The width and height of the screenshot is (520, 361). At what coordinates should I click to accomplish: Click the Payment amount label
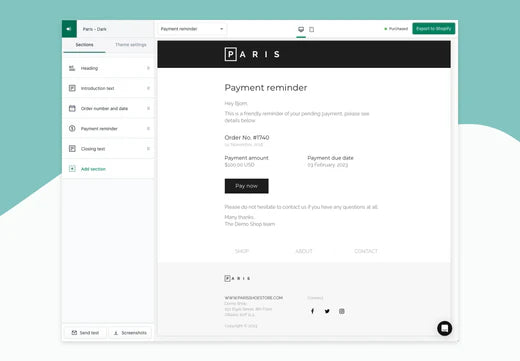point(246,158)
